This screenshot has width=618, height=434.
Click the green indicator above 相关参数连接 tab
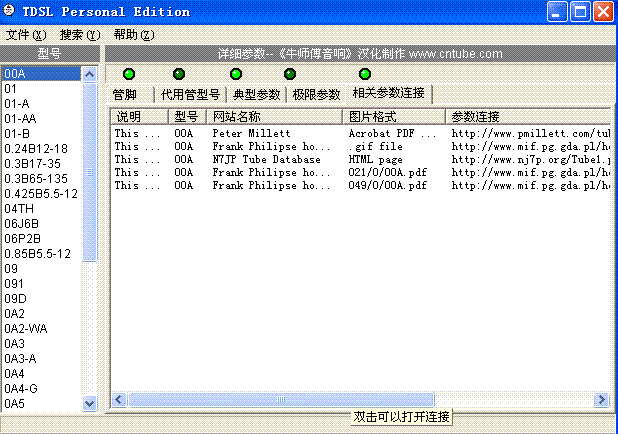pos(365,74)
